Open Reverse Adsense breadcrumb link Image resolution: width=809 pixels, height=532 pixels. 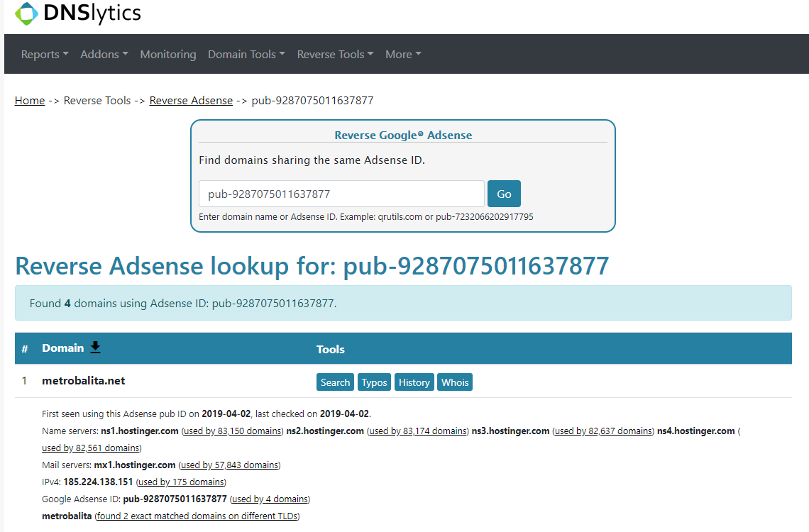(191, 101)
